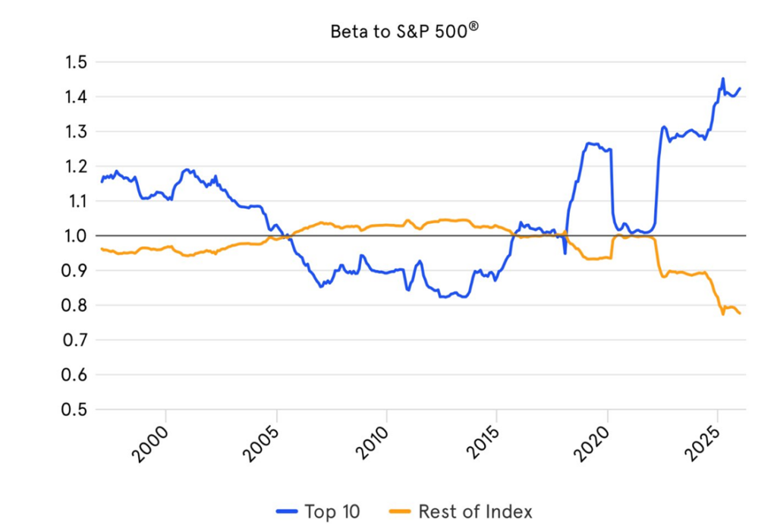Select the 2005 x-axis label
The height and width of the screenshot is (532, 777).
click(x=265, y=444)
